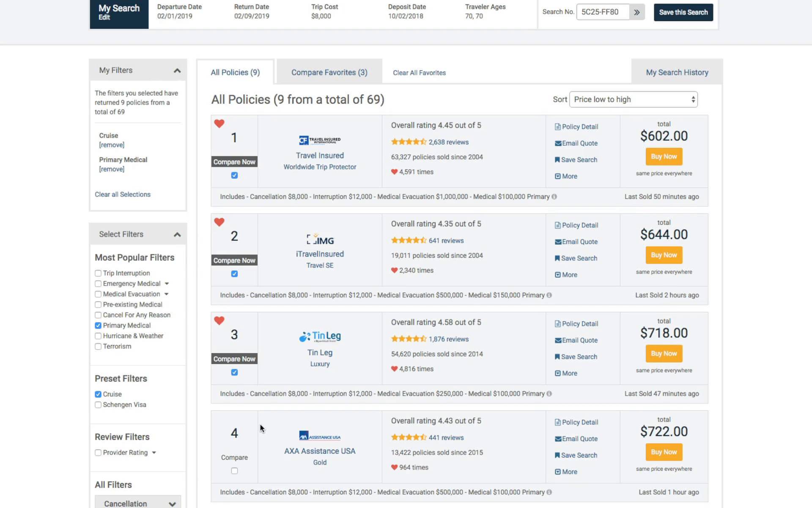The image size is (812, 508).
Task: Open My Search History tab
Action: click(x=677, y=72)
